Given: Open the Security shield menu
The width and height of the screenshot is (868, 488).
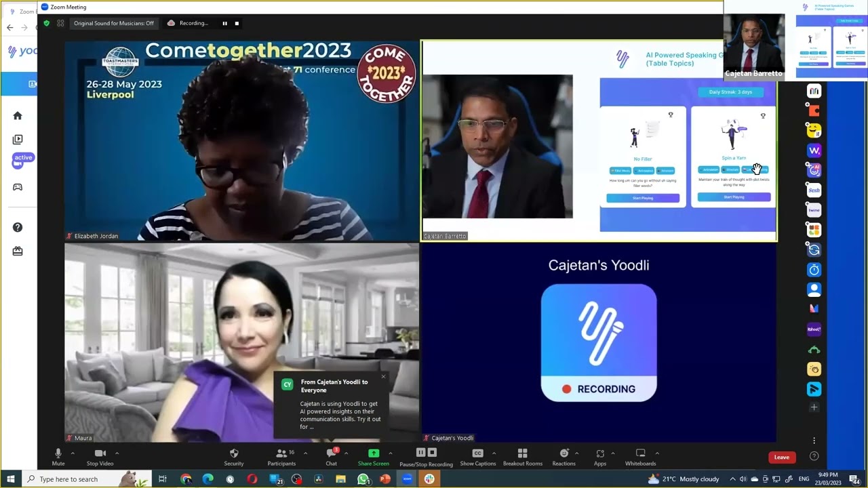Looking at the screenshot, I should [234, 457].
